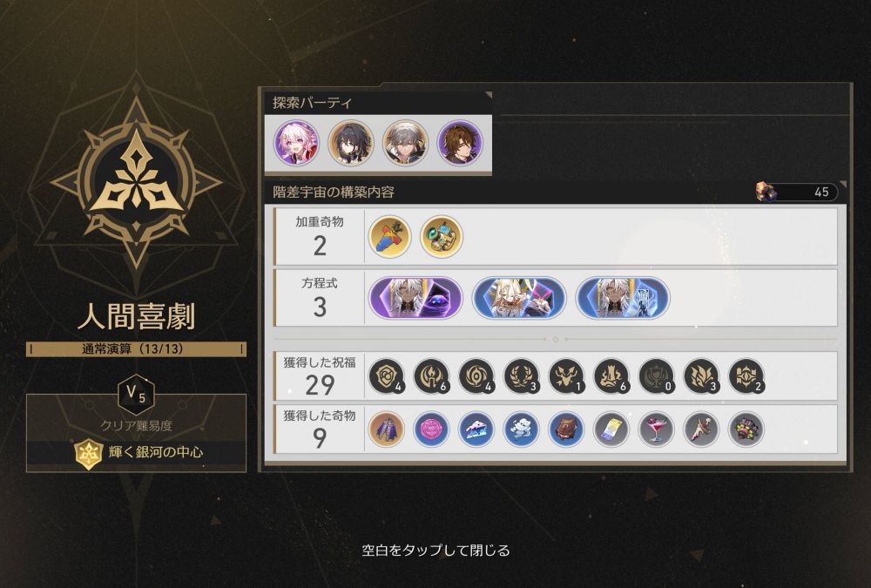871x588 pixels.
Task: Open the pink rose curio icon
Action: tap(432, 429)
